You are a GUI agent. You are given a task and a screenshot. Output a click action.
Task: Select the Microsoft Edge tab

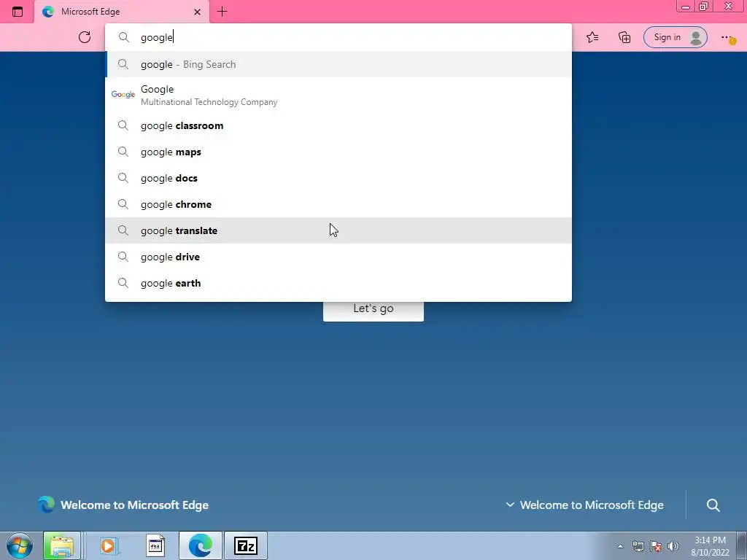click(122, 12)
